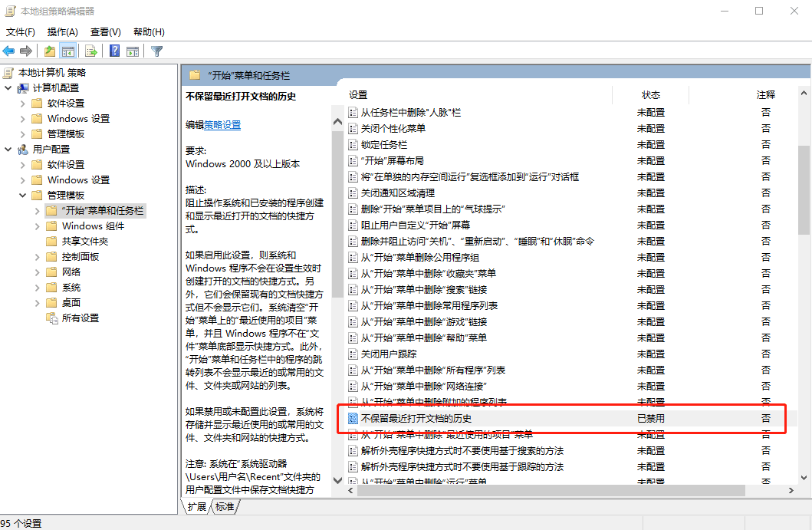812x530 pixels.
Task: Click the settings list scroll up arrow
Action: [x=804, y=94]
